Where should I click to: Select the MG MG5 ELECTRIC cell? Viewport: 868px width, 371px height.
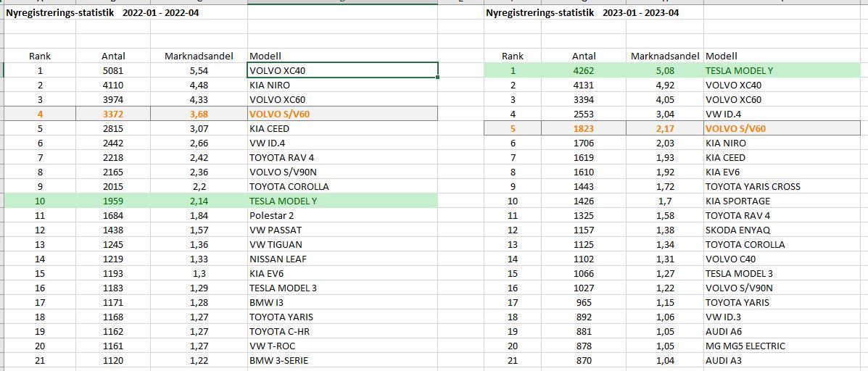click(x=782, y=346)
